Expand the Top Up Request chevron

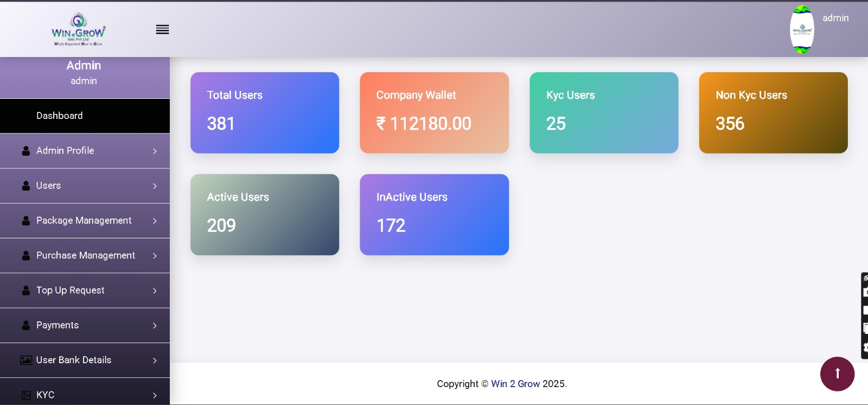click(155, 290)
